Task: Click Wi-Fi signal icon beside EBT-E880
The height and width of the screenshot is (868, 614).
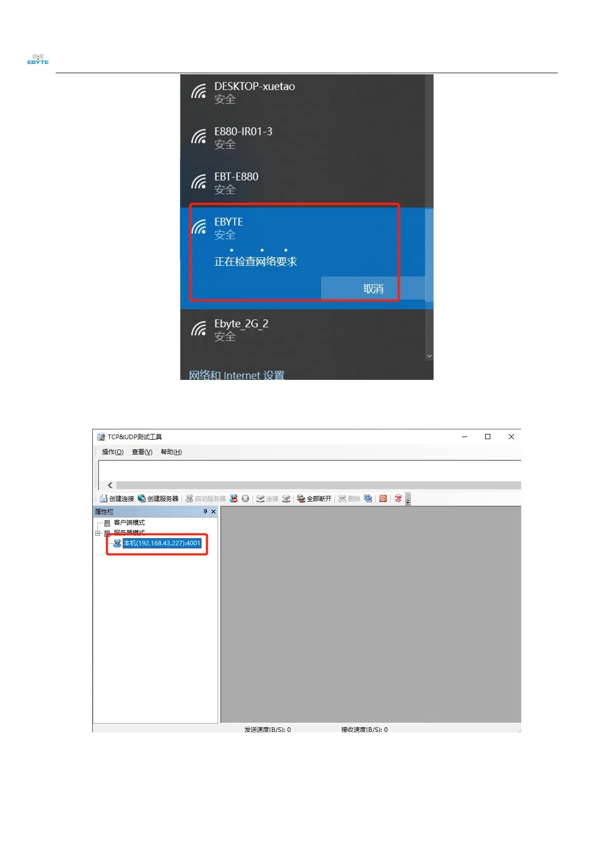Action: [x=198, y=181]
